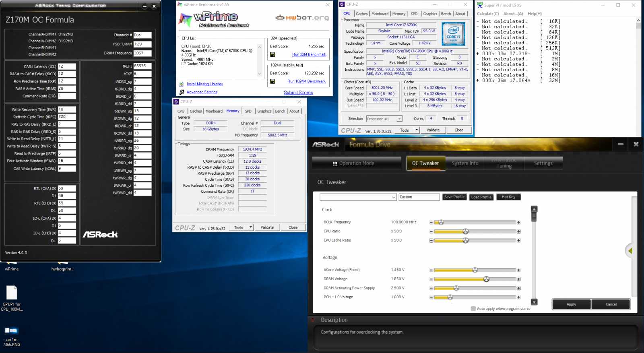Click the PCH +1.0 Voltage slider handle

[450, 297]
